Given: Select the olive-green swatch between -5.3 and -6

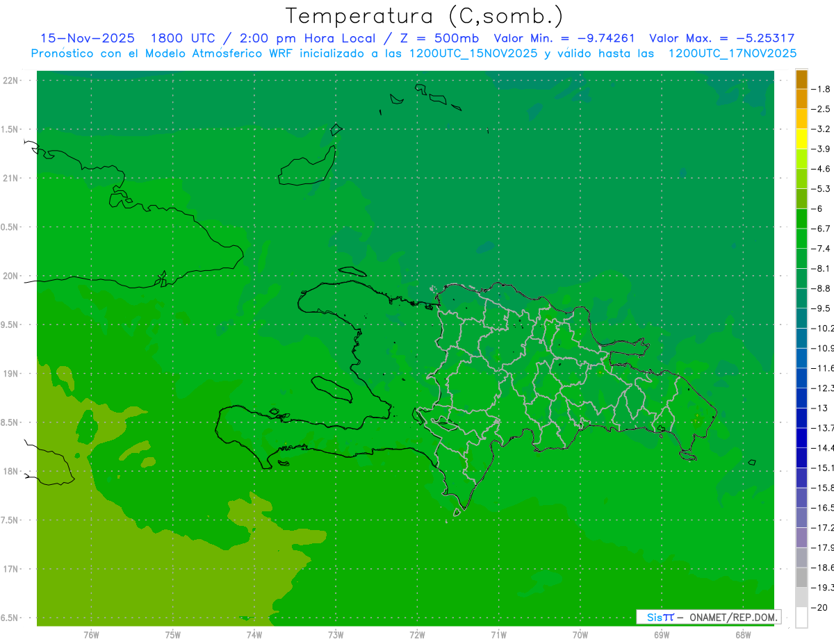Looking at the screenshot, I should coord(801,199).
